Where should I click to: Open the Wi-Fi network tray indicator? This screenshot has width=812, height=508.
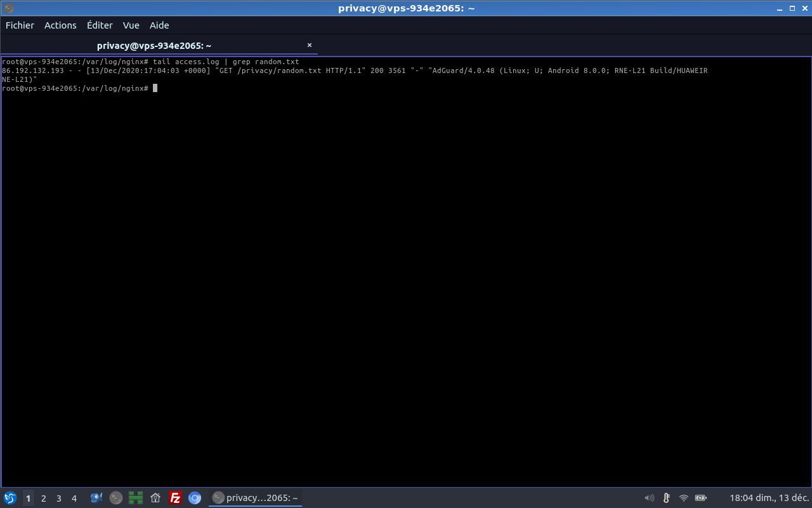(x=683, y=498)
